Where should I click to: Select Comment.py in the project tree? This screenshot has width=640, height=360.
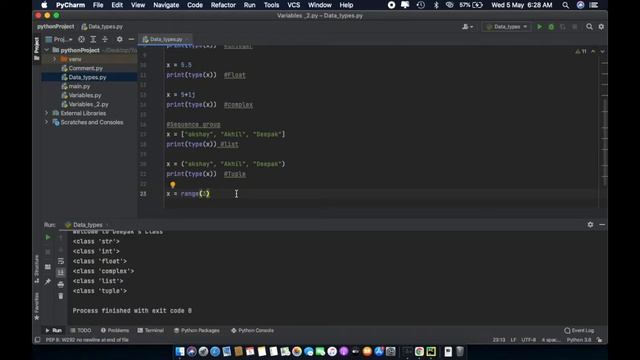coord(85,68)
